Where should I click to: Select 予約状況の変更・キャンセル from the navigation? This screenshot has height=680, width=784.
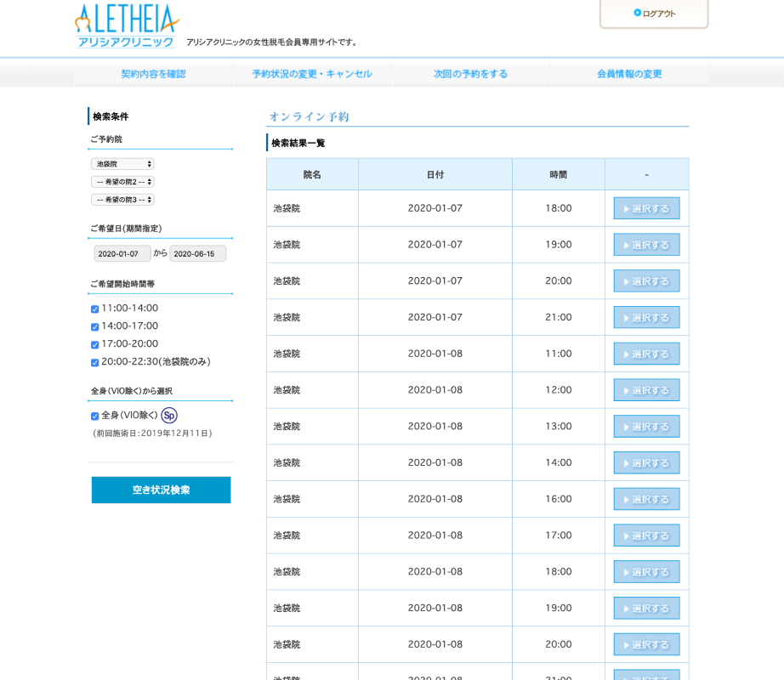[310, 74]
